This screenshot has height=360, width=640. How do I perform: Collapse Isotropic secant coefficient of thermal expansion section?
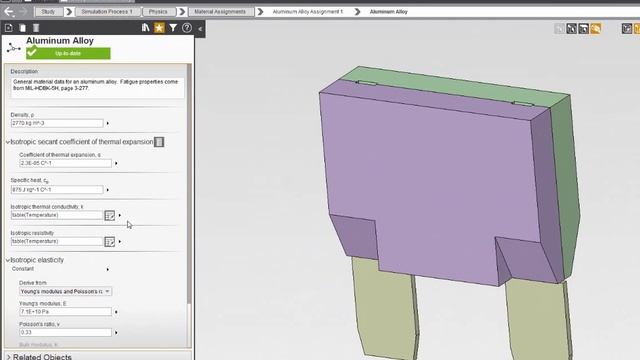(x=7, y=142)
